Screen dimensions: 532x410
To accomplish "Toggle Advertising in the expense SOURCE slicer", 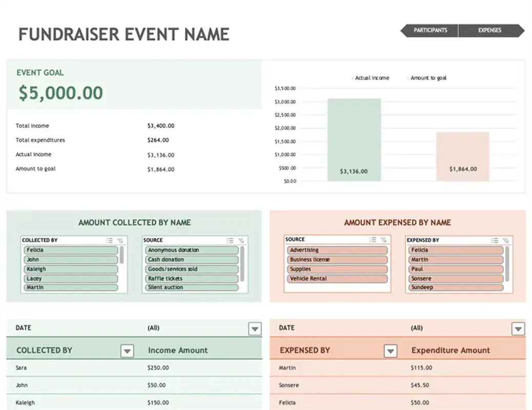I will [x=336, y=250].
